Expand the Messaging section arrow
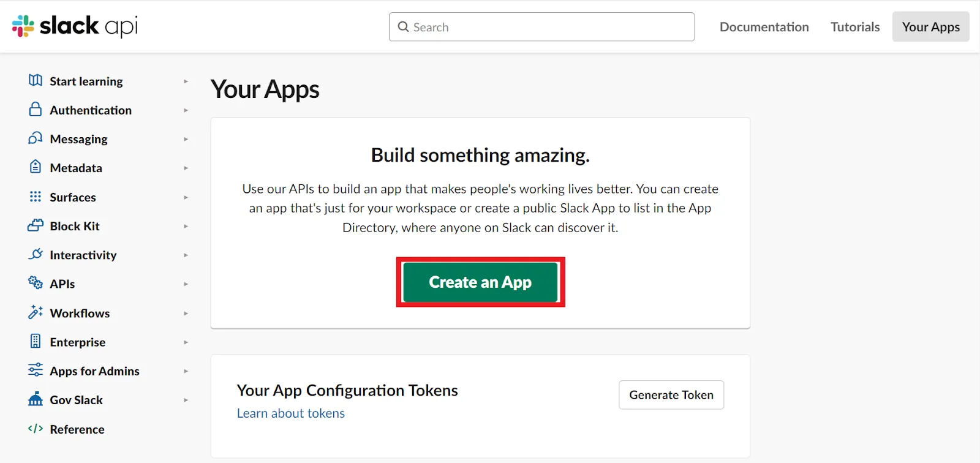 [x=186, y=139]
